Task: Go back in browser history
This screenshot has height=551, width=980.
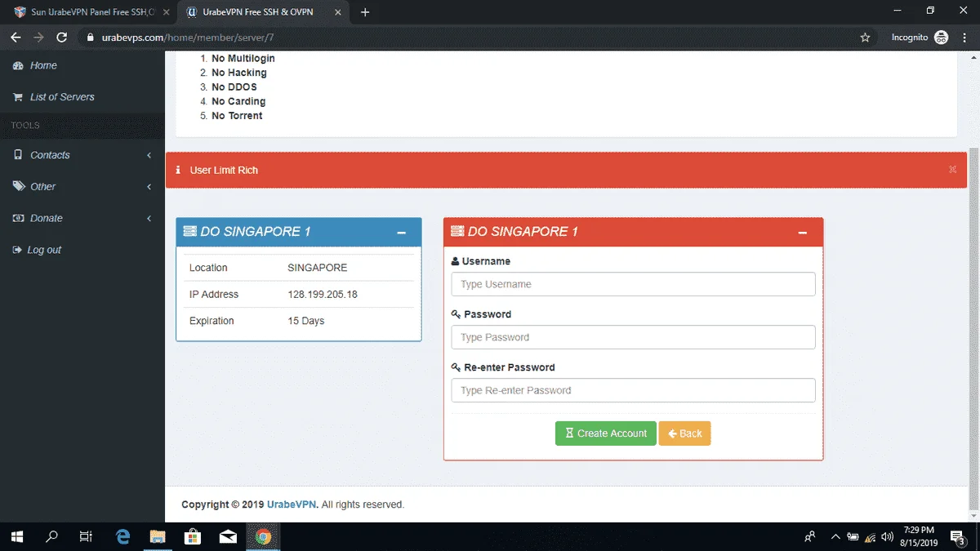Action: coord(16,38)
